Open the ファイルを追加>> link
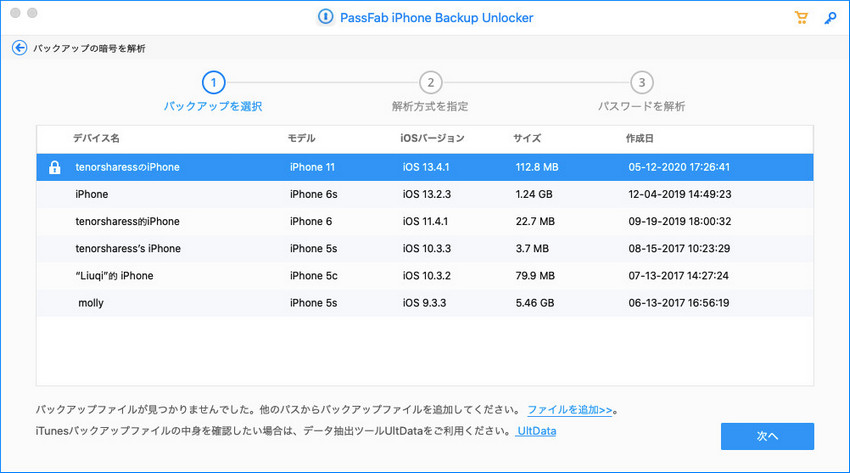850x473 pixels. (571, 410)
